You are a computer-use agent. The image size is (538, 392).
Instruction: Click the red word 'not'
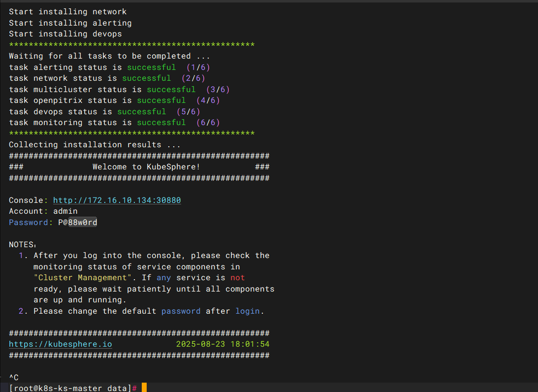tap(237, 278)
